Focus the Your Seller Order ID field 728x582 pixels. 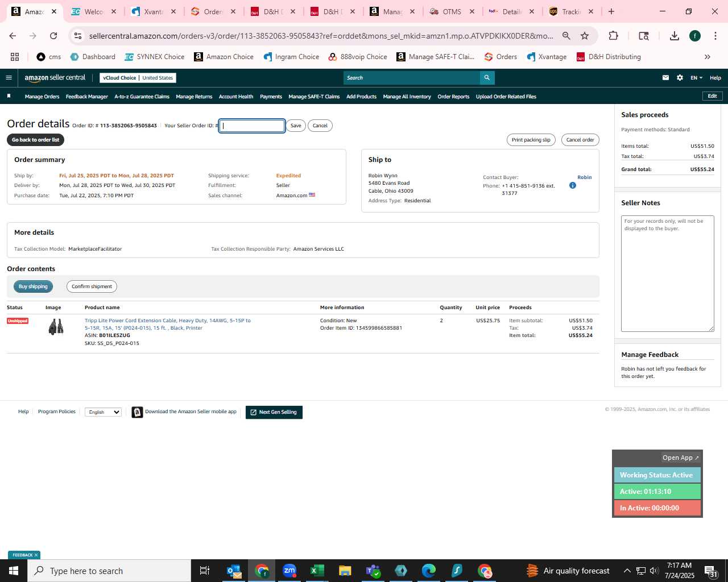(x=252, y=126)
